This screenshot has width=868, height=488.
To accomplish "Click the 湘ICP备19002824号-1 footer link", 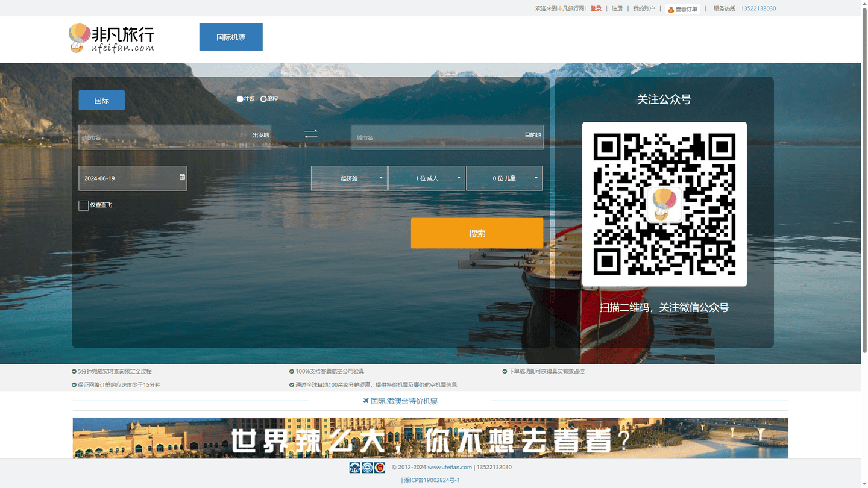I will (432, 480).
